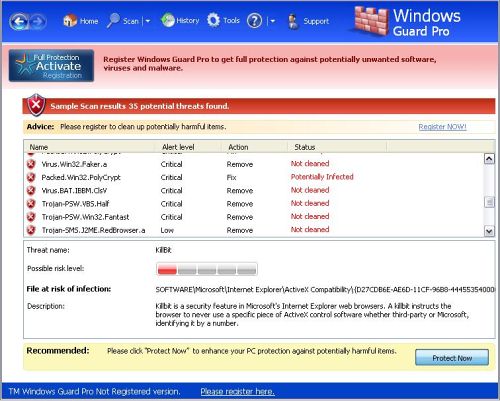Click the red shield icon for Trojan-PSW.Win32.Fantast
Image resolution: width=500 pixels, height=401 pixels.
31,217
